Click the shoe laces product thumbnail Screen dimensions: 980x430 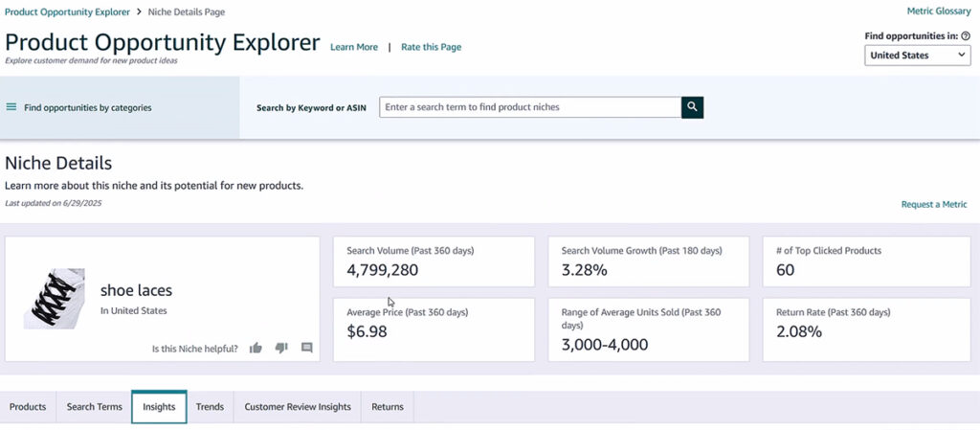[x=55, y=299]
